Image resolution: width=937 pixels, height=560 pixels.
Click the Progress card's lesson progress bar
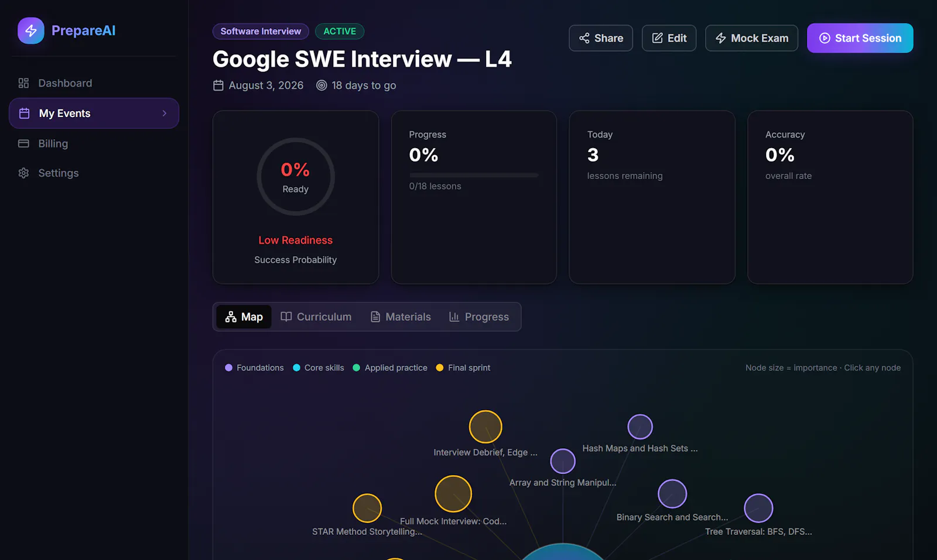pos(474,175)
